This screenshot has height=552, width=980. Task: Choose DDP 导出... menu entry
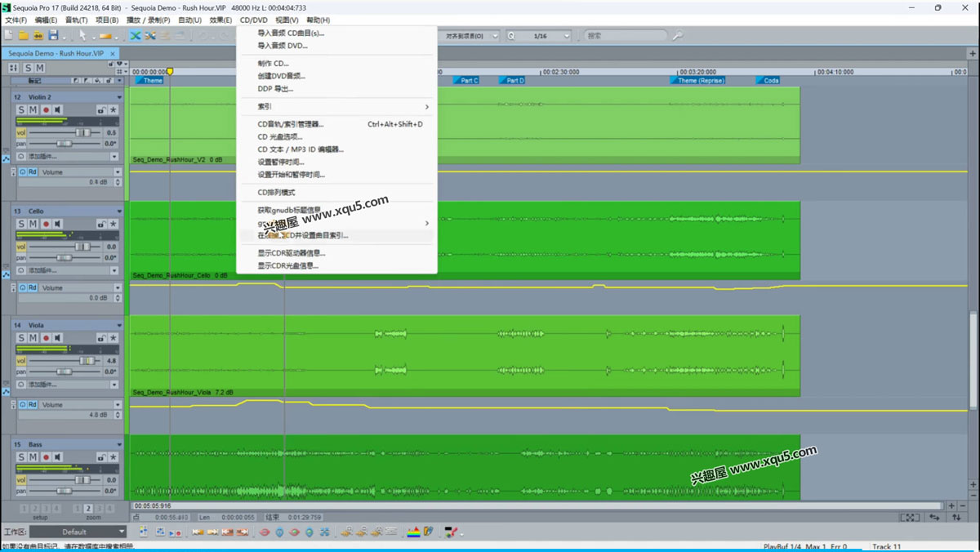click(x=275, y=89)
